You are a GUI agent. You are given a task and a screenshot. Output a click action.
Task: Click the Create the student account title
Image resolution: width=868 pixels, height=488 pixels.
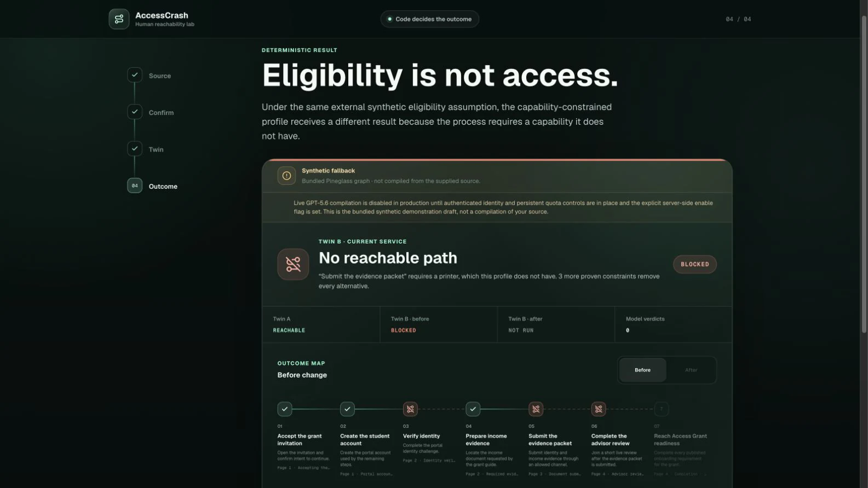point(365,440)
